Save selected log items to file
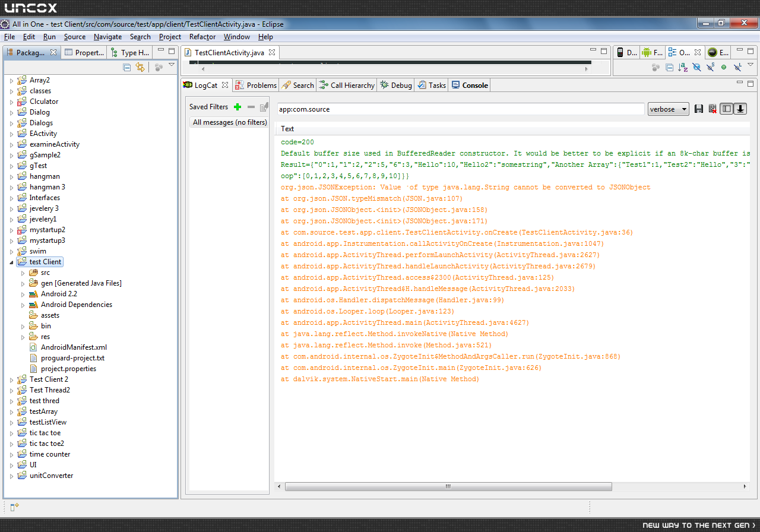The height and width of the screenshot is (532, 760). (699, 109)
